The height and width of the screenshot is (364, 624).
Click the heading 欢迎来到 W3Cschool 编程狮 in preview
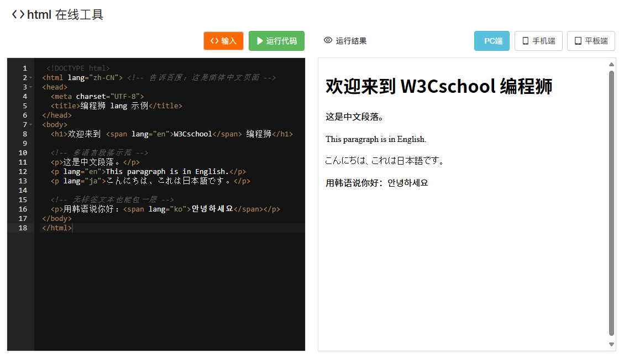438,86
